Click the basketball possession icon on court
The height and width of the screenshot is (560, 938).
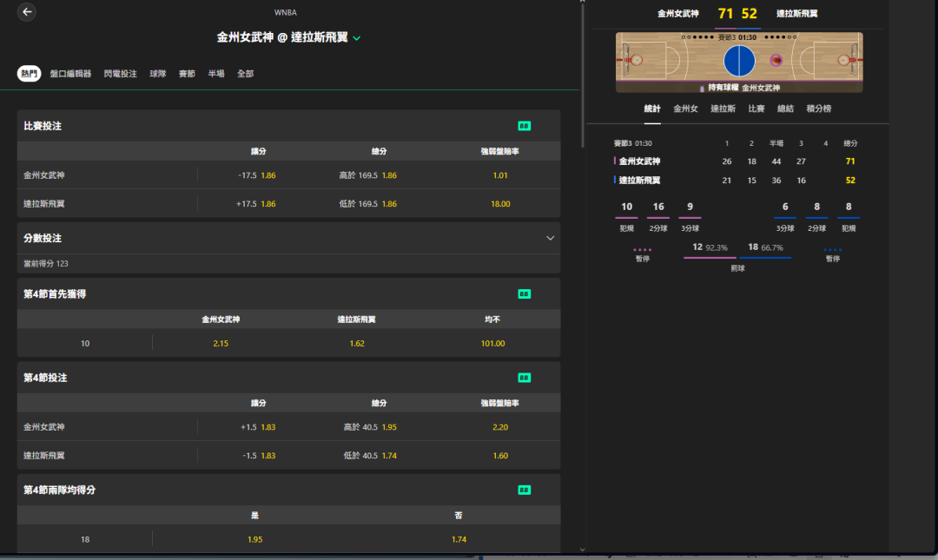pyautogui.click(x=776, y=60)
